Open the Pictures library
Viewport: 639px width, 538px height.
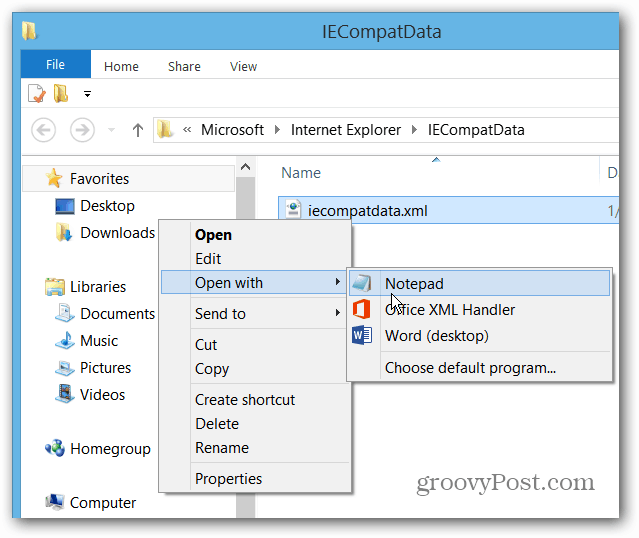click(x=105, y=368)
